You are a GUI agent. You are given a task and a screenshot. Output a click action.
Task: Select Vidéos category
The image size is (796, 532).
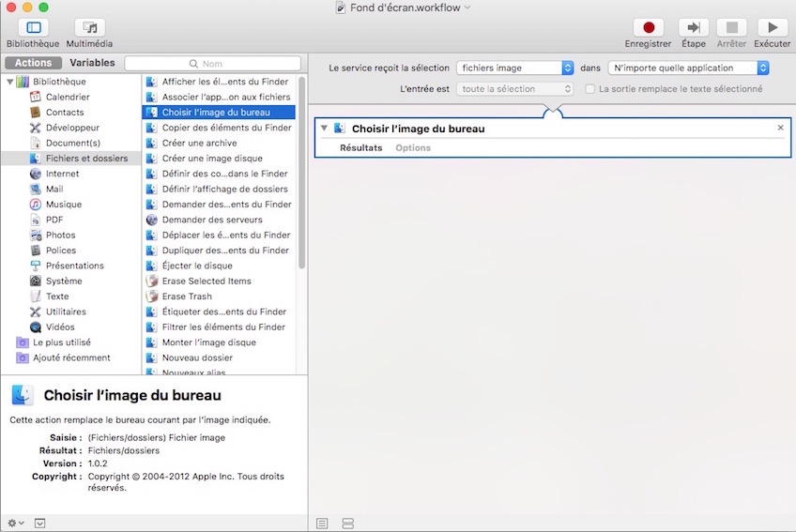point(60,327)
